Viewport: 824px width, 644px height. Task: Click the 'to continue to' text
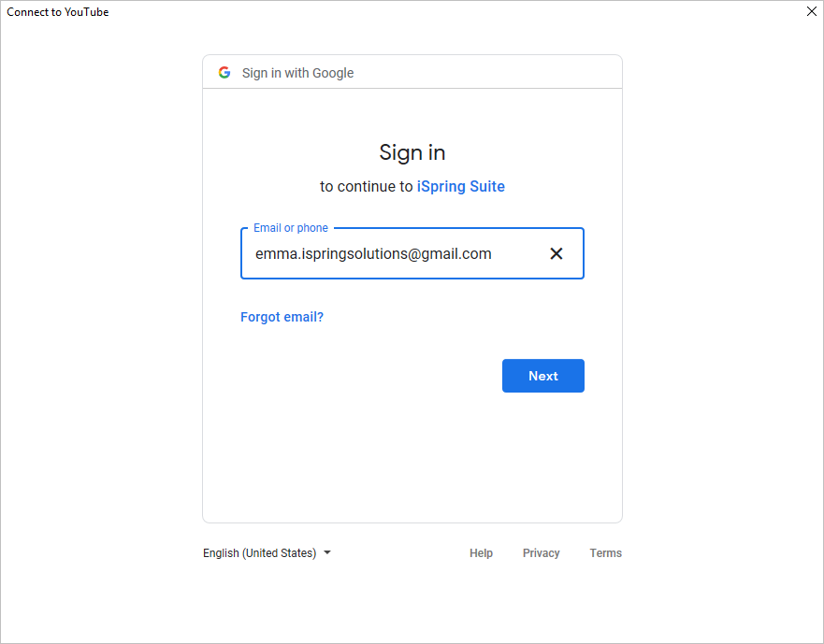pos(367,187)
